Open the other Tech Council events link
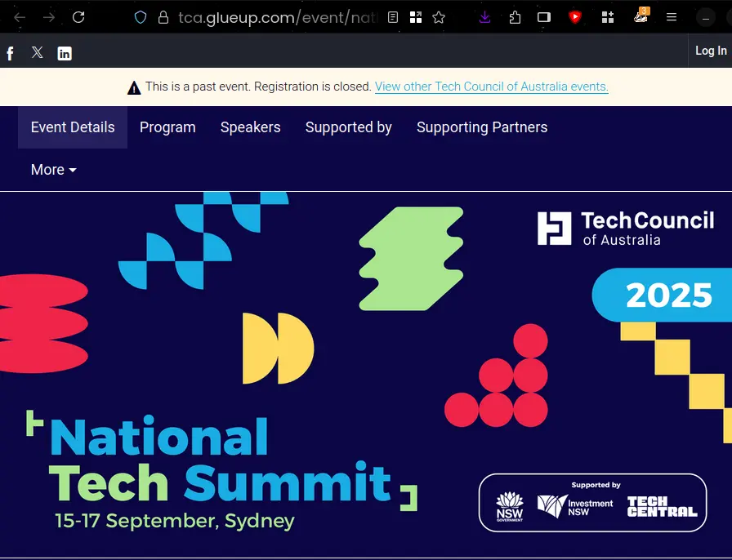This screenshot has width=732, height=560. (491, 87)
